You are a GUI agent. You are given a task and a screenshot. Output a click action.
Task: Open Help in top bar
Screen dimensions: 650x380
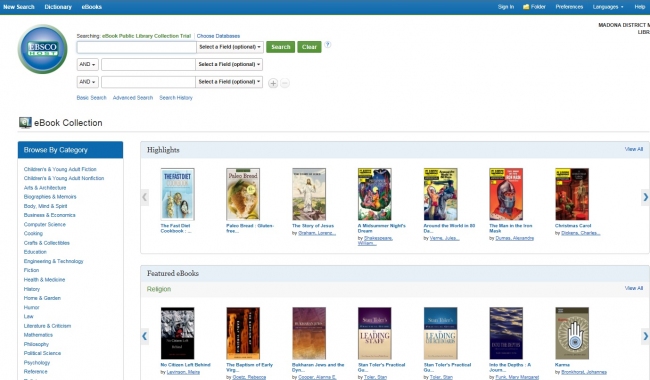640,7
